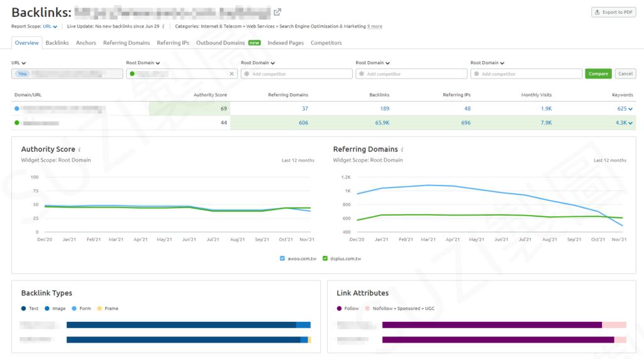Open Indexed Pages tab
644x359 pixels.
pos(286,43)
